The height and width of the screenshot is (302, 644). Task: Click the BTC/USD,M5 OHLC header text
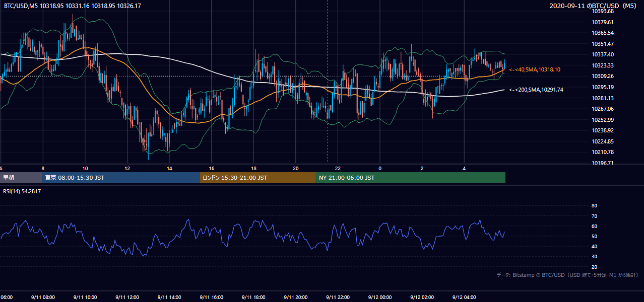pyautogui.click(x=73, y=6)
